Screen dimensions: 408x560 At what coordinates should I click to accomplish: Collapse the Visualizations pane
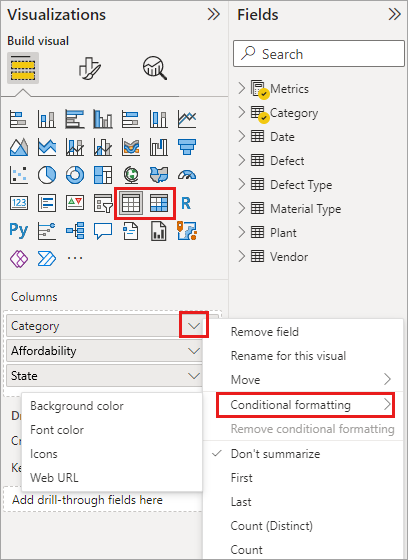[214, 14]
